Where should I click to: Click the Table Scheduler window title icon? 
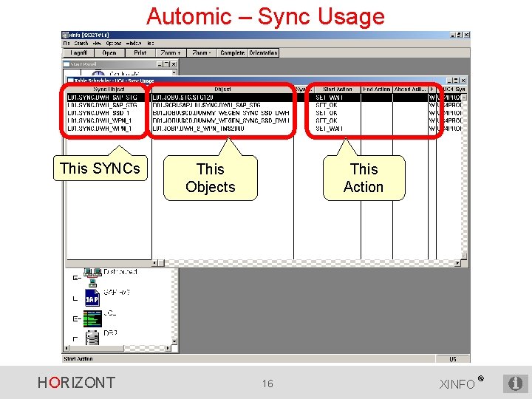click(x=70, y=81)
